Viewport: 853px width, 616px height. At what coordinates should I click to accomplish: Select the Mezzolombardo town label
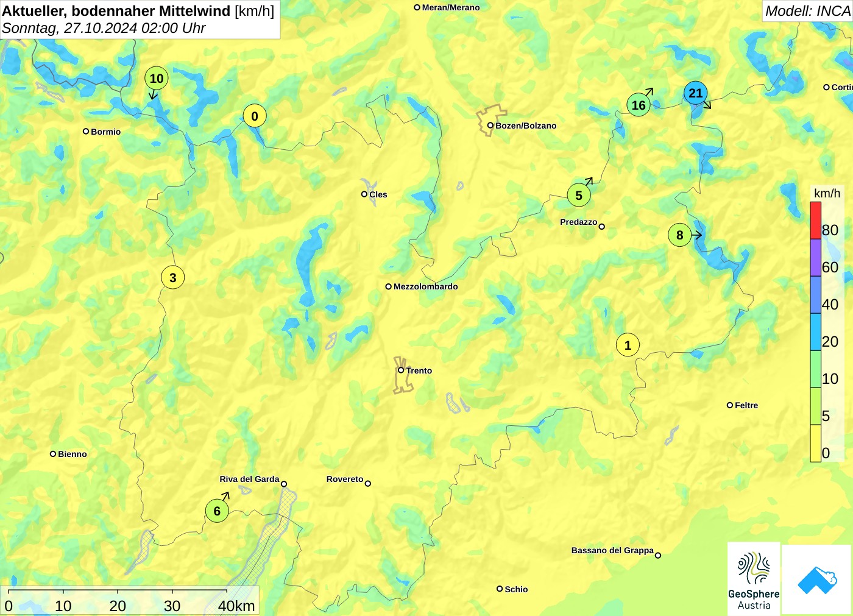click(x=425, y=286)
